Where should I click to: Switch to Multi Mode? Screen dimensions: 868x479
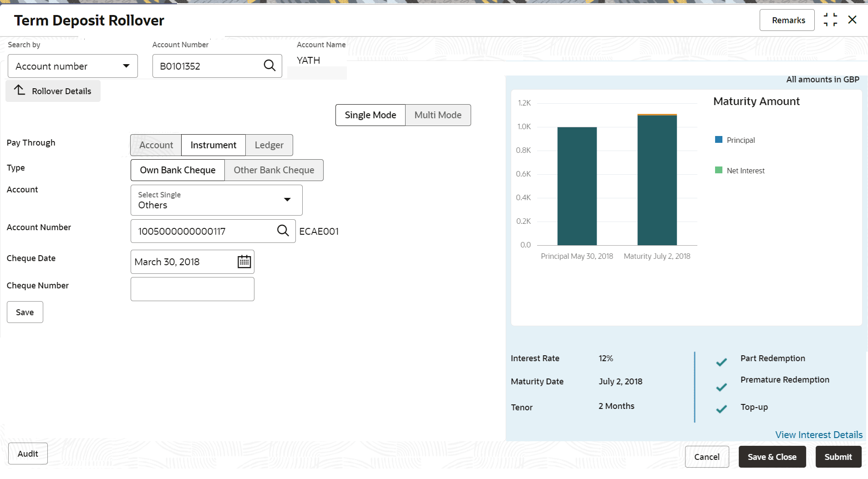pyautogui.click(x=437, y=115)
